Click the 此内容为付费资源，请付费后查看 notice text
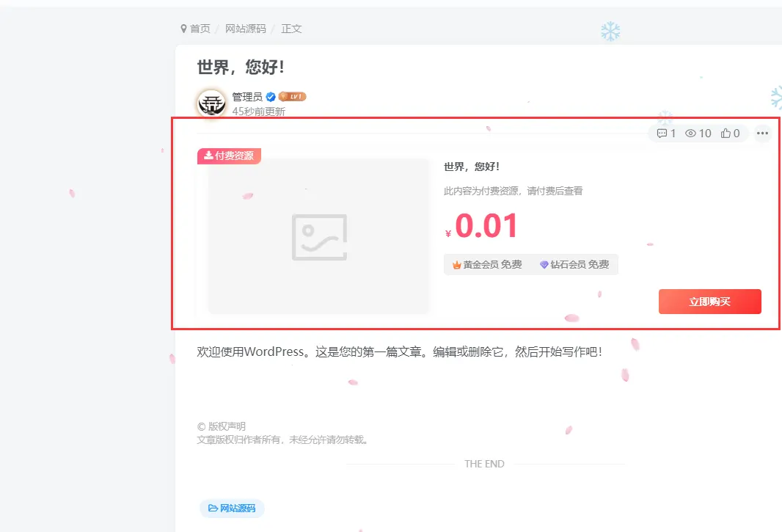 tap(514, 191)
